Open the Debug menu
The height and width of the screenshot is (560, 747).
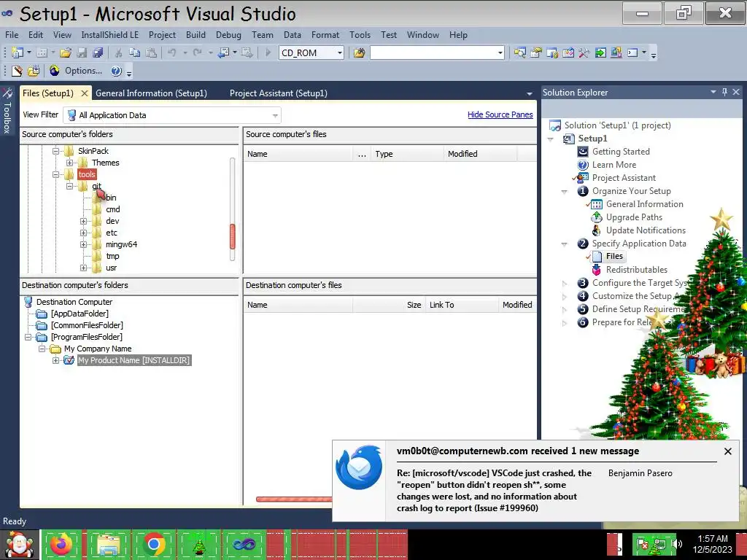[x=228, y=35]
